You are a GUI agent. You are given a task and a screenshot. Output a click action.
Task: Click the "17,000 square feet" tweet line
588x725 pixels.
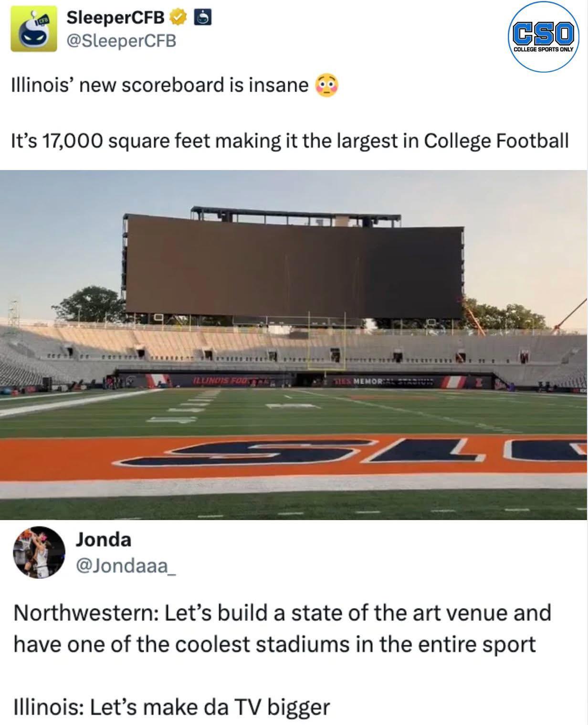tap(290, 141)
